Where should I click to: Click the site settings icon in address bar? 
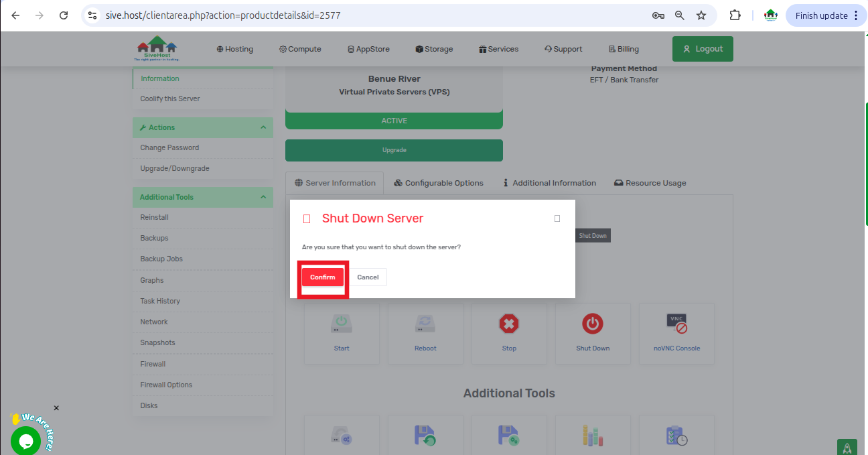pos(93,15)
